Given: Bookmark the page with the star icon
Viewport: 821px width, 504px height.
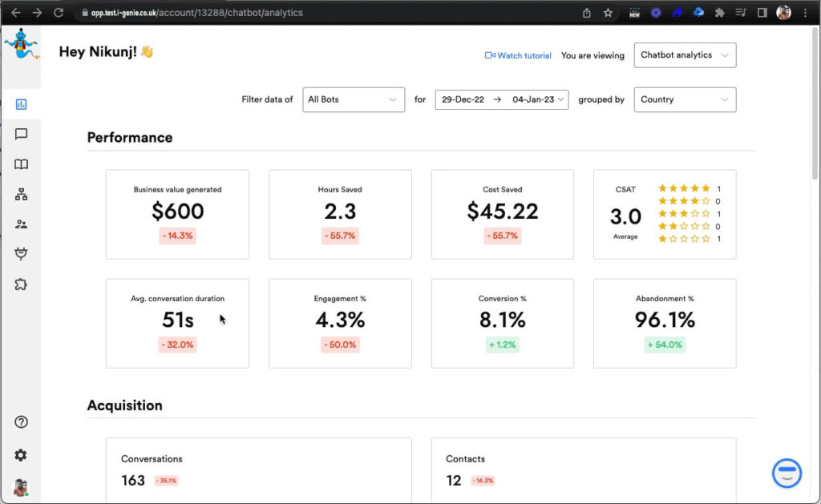Looking at the screenshot, I should click(x=608, y=13).
